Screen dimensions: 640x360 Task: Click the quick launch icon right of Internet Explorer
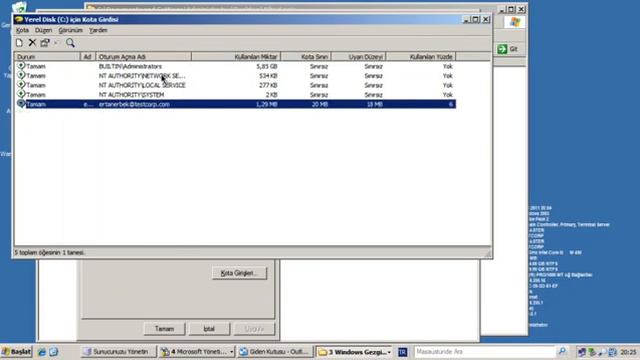(53, 351)
